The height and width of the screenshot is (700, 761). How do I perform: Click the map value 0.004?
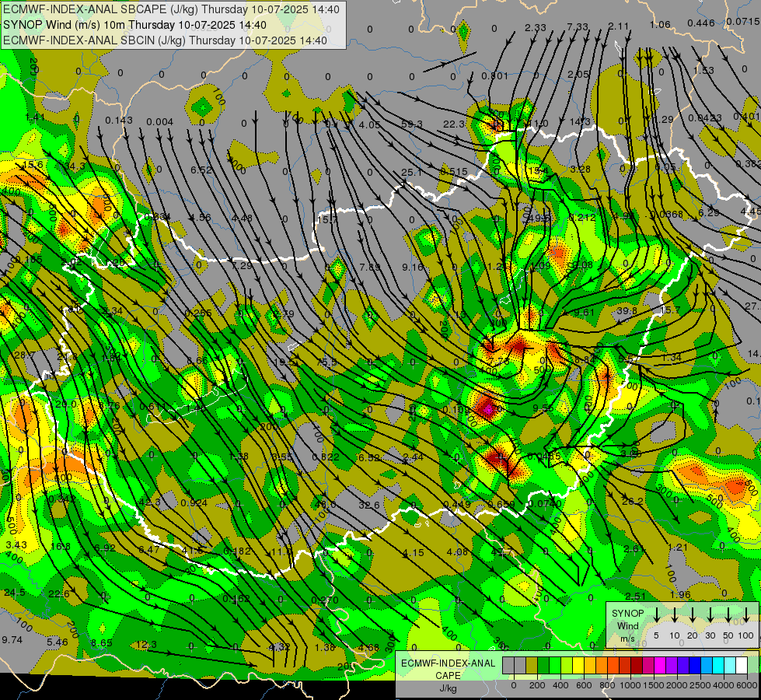click(159, 121)
